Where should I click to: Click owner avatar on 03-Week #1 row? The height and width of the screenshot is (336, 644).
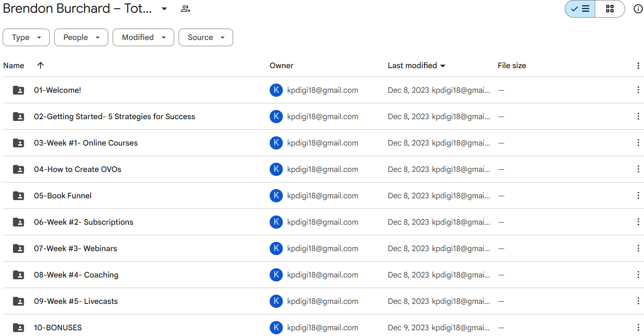[276, 143]
